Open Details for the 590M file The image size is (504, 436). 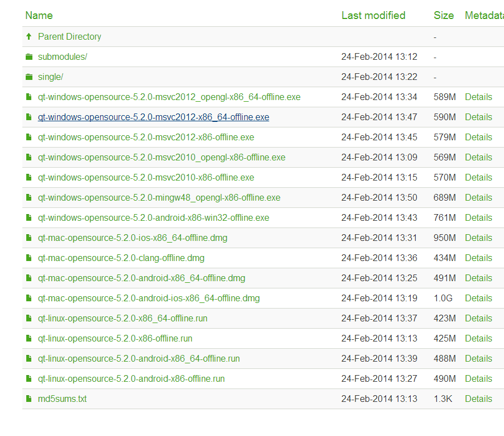click(478, 117)
